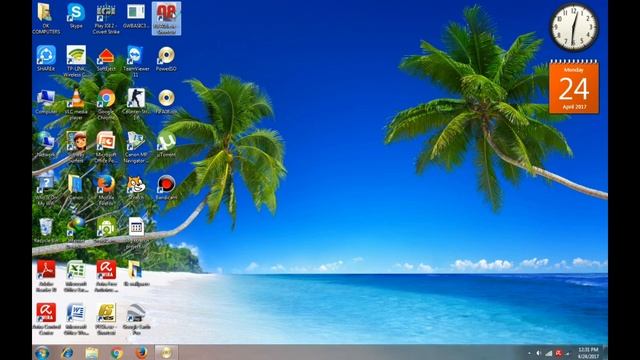
Task: Launch Chrome from the taskbar
Action: [117, 353]
